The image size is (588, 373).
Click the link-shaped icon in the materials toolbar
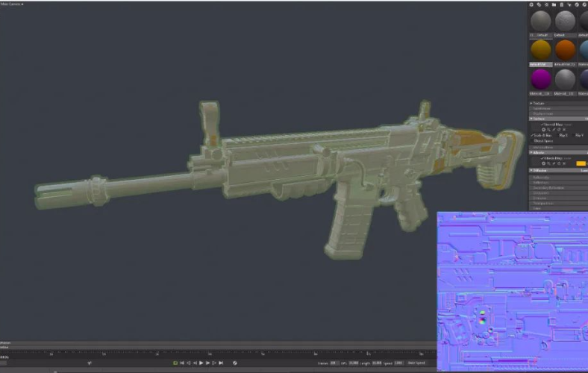pos(539,4)
